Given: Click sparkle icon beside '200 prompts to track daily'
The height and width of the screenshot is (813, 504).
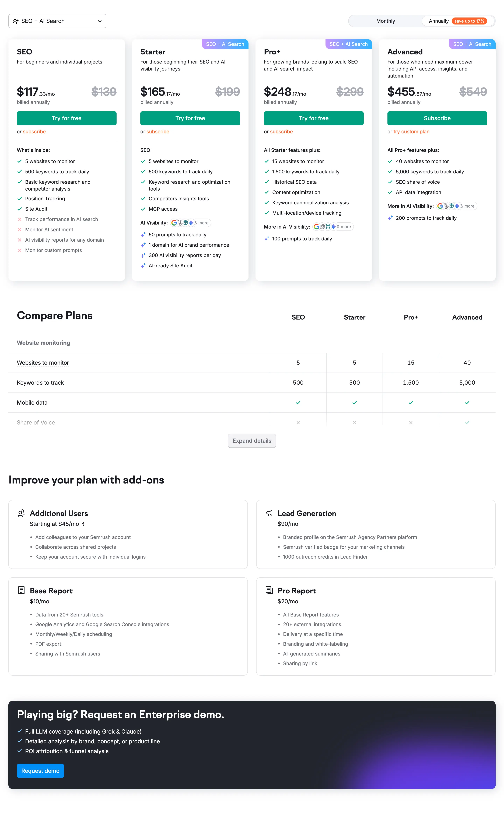Looking at the screenshot, I should pyautogui.click(x=390, y=218).
